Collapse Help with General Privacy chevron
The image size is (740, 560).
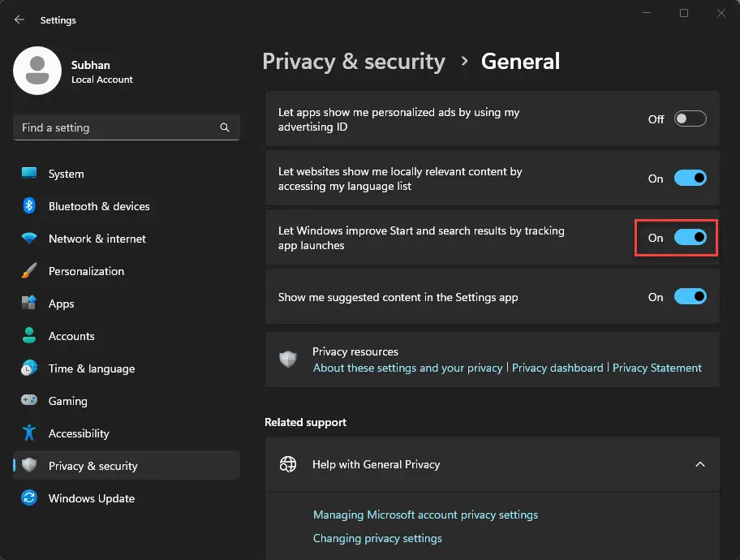coord(700,464)
